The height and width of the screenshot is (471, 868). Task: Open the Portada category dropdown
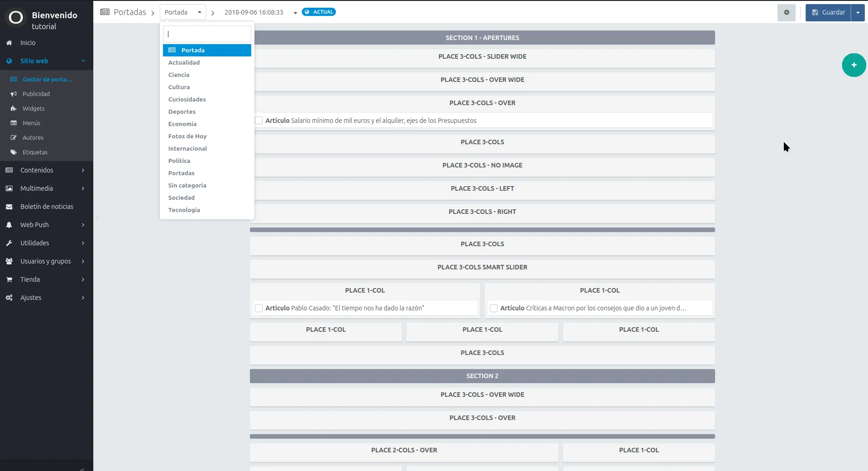183,12
